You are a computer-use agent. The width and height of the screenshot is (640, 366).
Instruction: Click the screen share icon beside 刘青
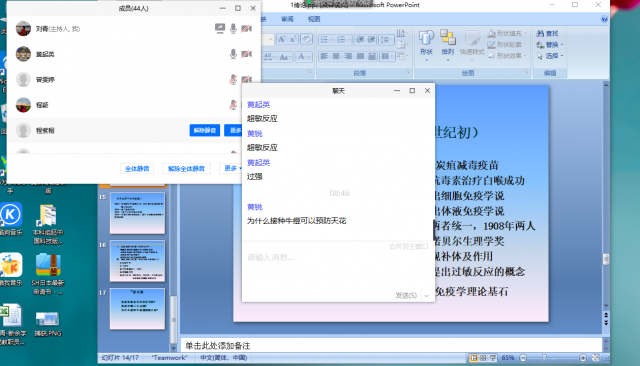coord(220,29)
